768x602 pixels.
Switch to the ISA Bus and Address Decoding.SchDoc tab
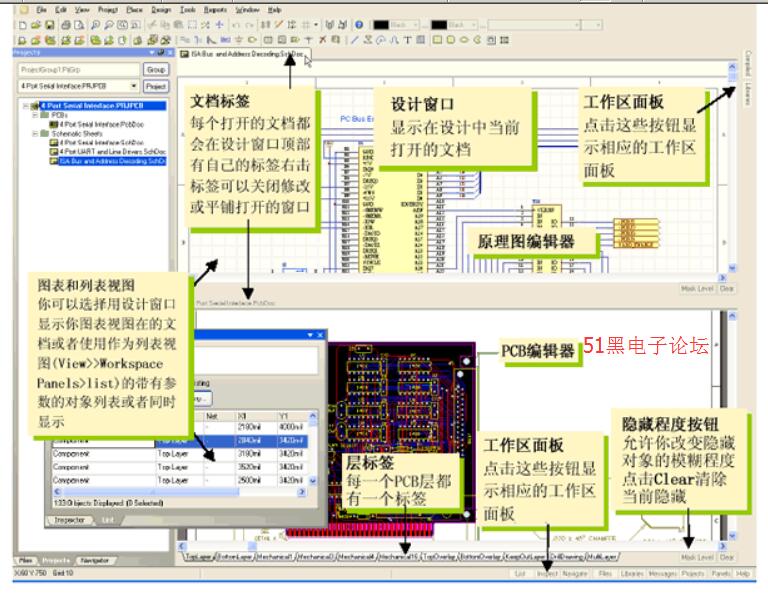[x=243, y=54]
